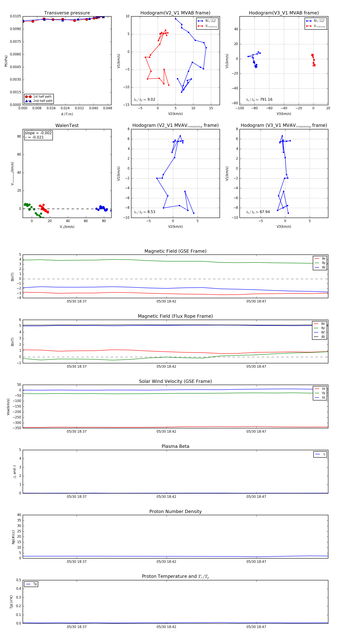Click the 'Np(#/cc)' y-axis label
351x644 pixels.
(x=13, y=537)
